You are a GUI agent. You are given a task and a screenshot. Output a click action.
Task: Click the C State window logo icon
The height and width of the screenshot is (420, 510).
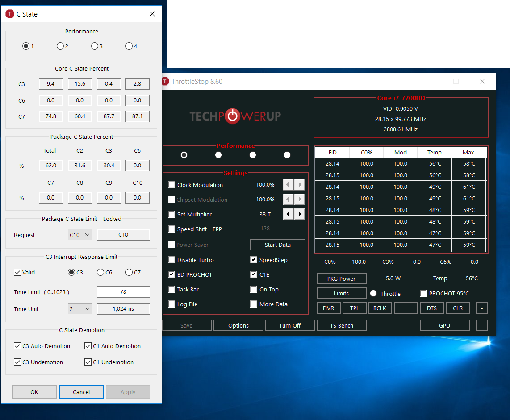[10, 14]
